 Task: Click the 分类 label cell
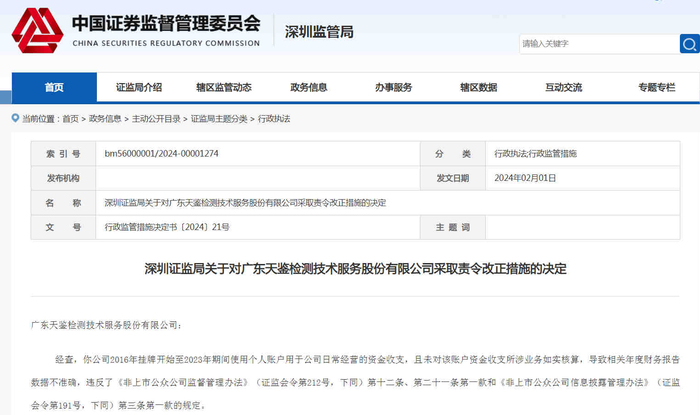click(x=453, y=154)
